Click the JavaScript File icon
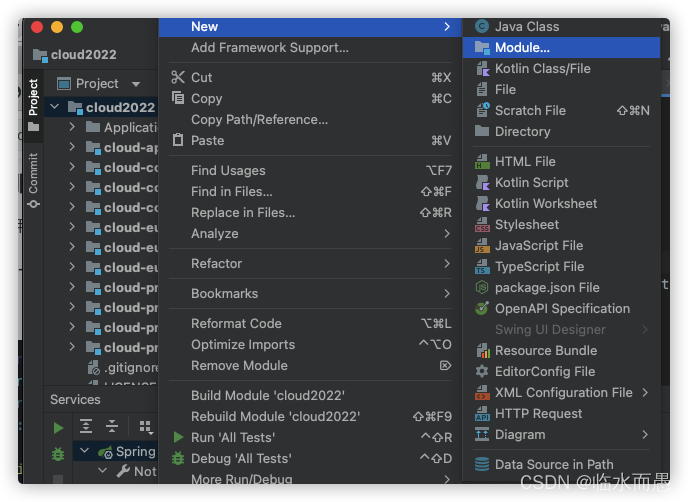Viewport: 688px width, 502px height. click(482, 246)
